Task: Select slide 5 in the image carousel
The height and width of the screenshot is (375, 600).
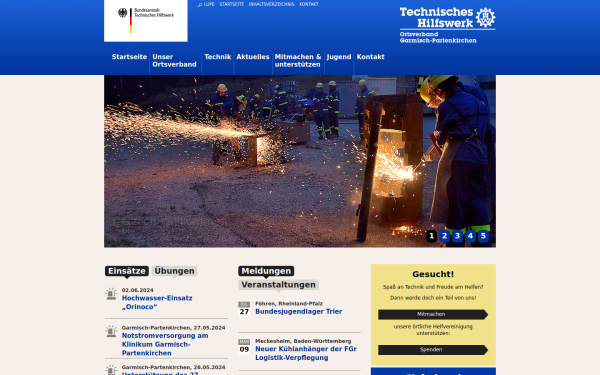Action: click(483, 236)
